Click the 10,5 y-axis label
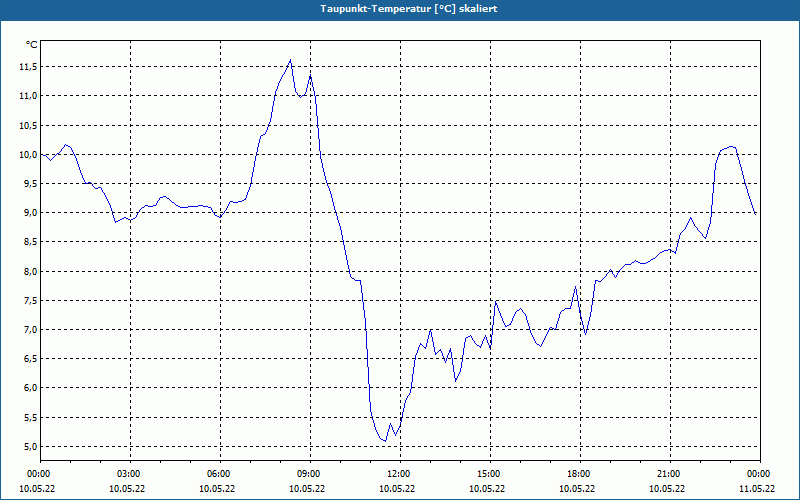800x500 pixels. tap(28, 126)
